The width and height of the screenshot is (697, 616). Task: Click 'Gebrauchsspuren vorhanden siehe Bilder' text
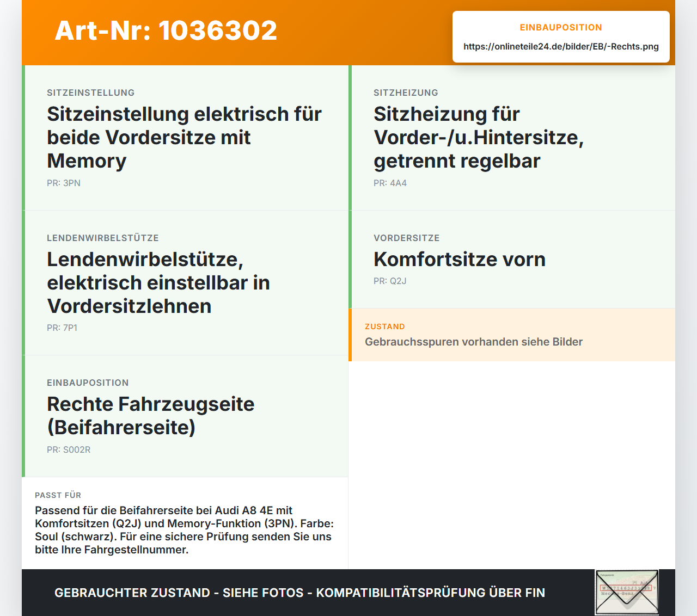coord(474,342)
